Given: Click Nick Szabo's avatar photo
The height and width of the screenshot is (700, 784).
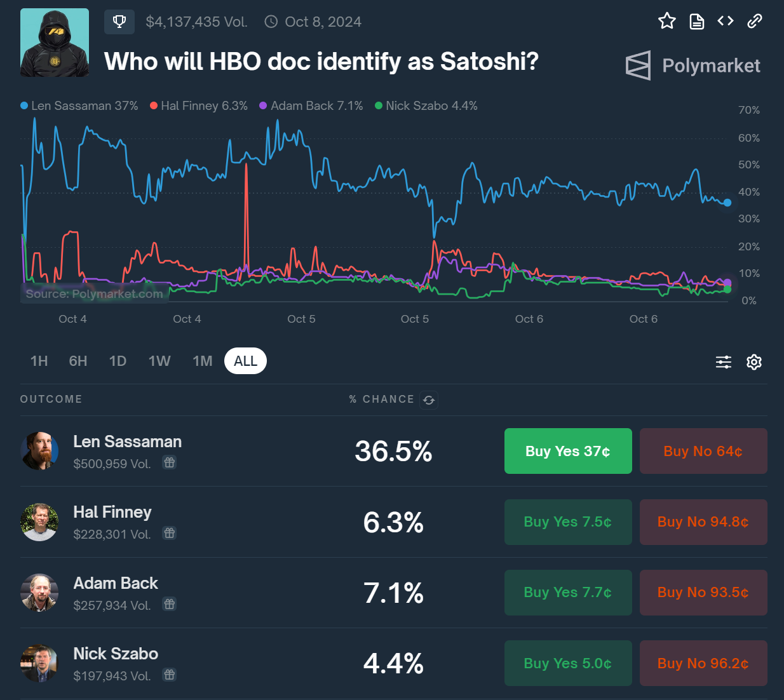Looking at the screenshot, I should click(x=39, y=663).
